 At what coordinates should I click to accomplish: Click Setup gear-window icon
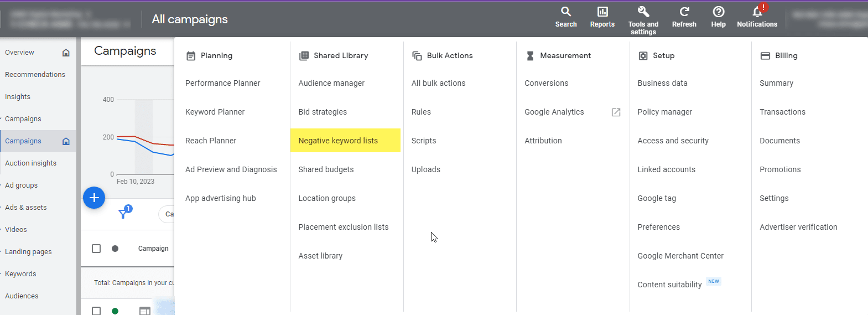point(643,56)
